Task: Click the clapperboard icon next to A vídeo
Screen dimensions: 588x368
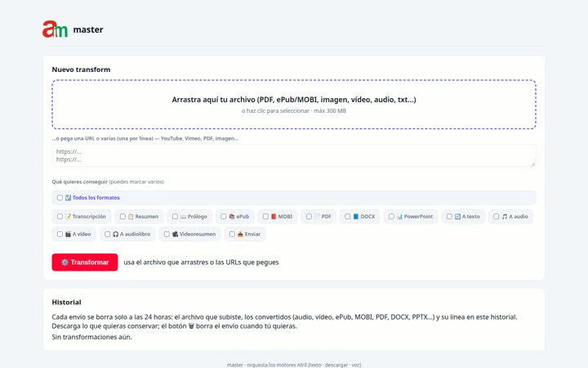Action: click(69, 235)
